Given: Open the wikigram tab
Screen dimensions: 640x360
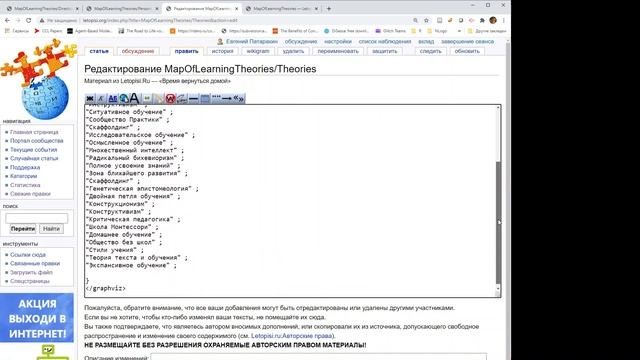Looking at the screenshot, I should [258, 51].
